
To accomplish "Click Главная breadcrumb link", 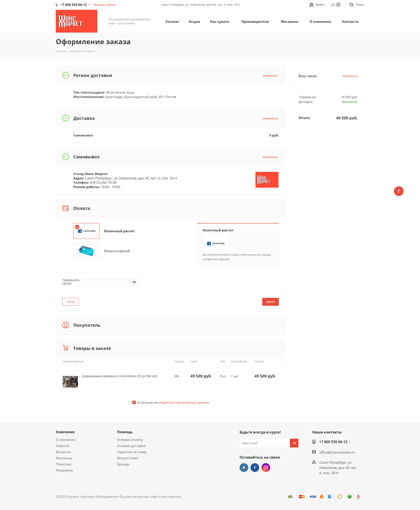I will [x=61, y=51].
